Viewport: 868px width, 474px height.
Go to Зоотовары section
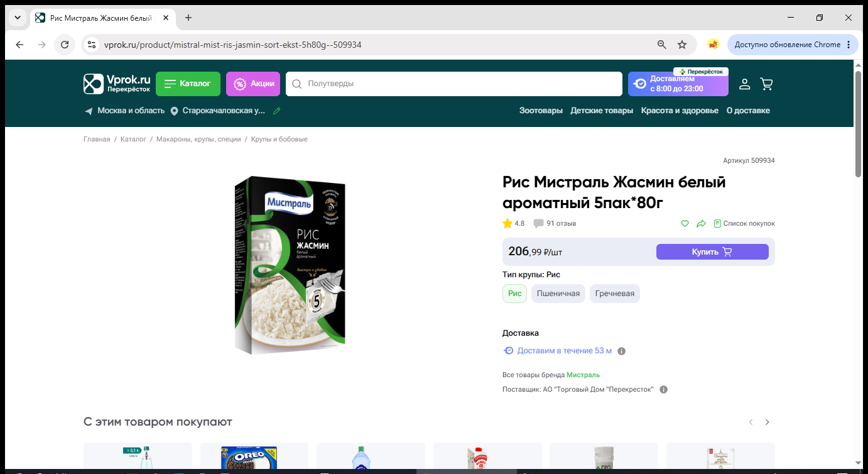(x=541, y=111)
